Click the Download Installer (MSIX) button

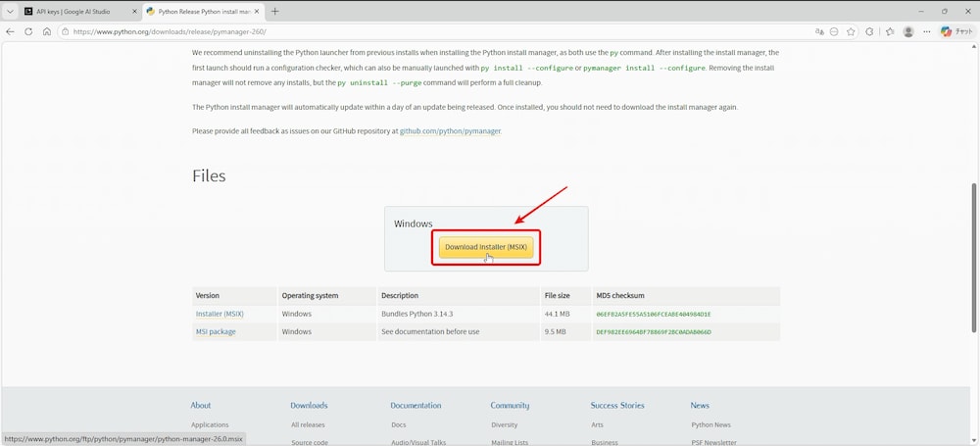click(x=486, y=247)
